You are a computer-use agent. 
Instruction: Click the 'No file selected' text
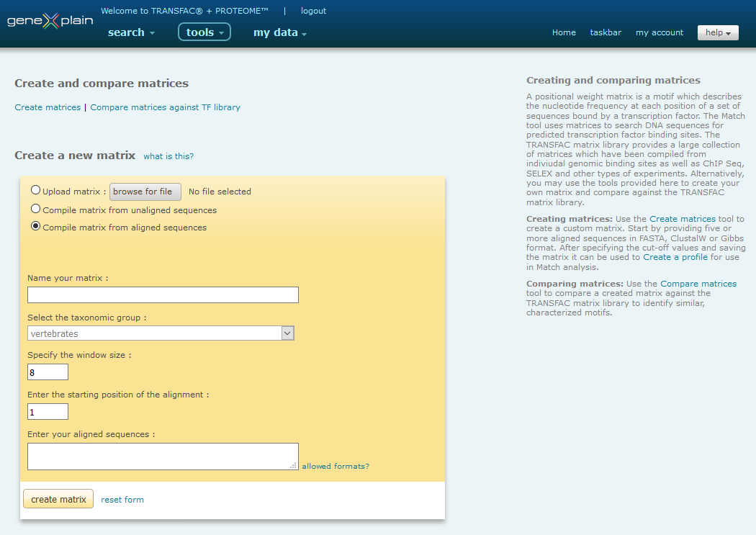pos(220,192)
